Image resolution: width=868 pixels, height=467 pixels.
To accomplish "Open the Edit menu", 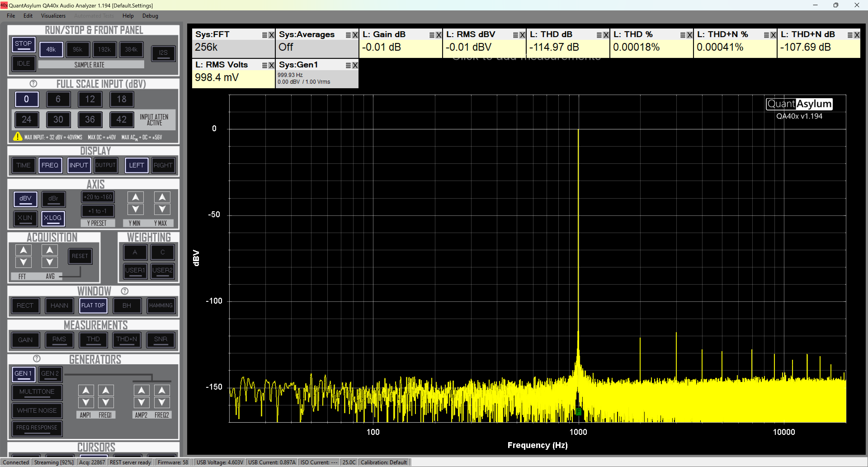I will [28, 16].
